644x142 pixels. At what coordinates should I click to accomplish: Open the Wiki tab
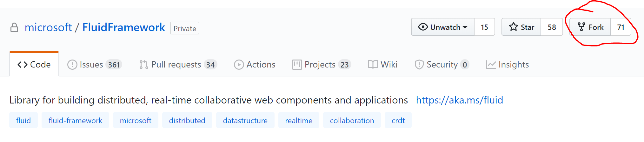pyautogui.click(x=382, y=65)
